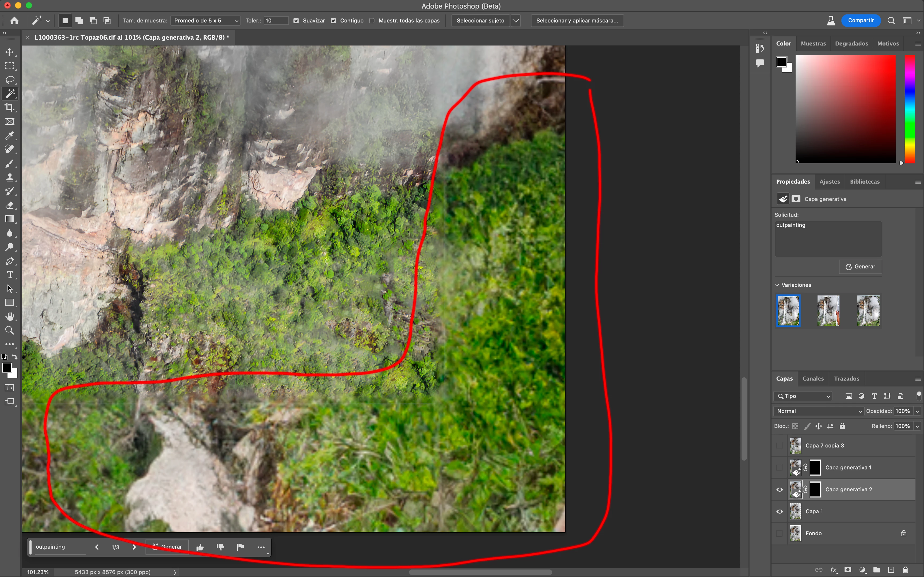Switch to the Canales tab
Screen dimensions: 924x577
[813, 379]
